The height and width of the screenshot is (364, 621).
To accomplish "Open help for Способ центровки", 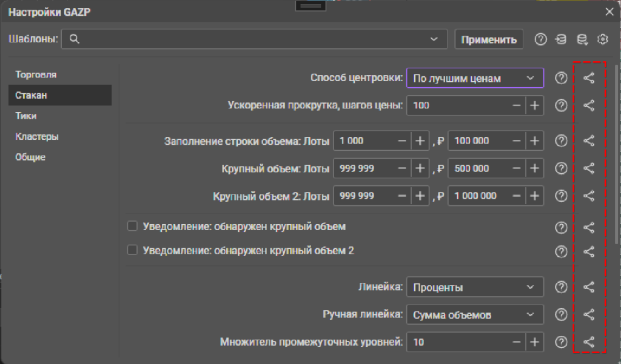I will (561, 78).
